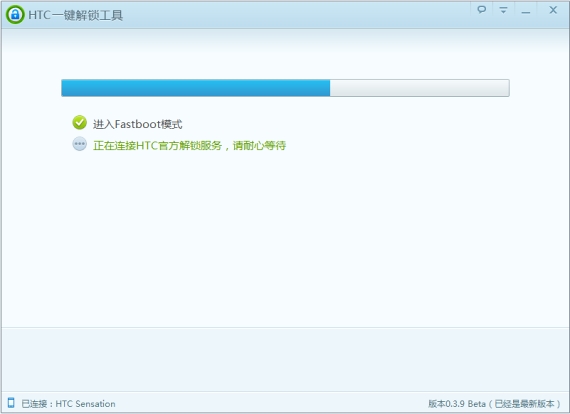Click the 版本0.3.9 Beta version text
This screenshot has height=414, width=570.
coord(457,403)
